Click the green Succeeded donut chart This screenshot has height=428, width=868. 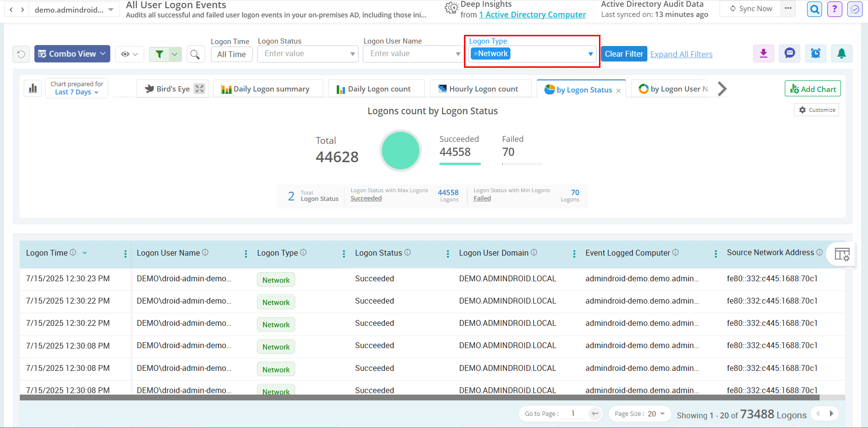tap(401, 151)
